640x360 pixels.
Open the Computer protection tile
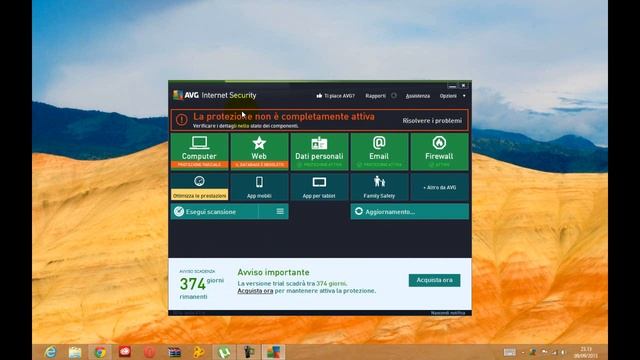pyautogui.click(x=199, y=151)
